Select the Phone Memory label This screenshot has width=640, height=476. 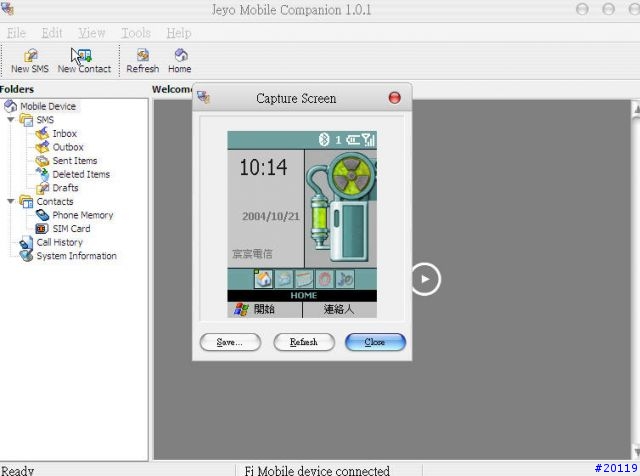point(83,215)
